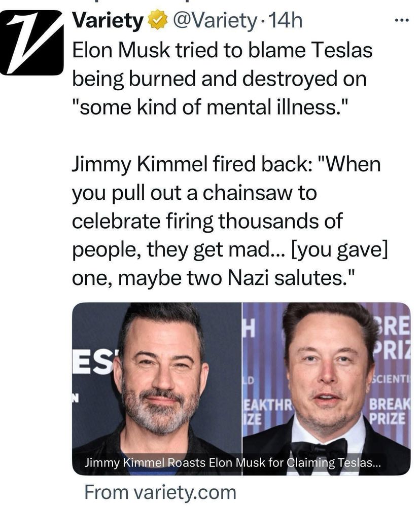Open the three-dot more options menu
The image size is (420, 507).
click(x=402, y=21)
